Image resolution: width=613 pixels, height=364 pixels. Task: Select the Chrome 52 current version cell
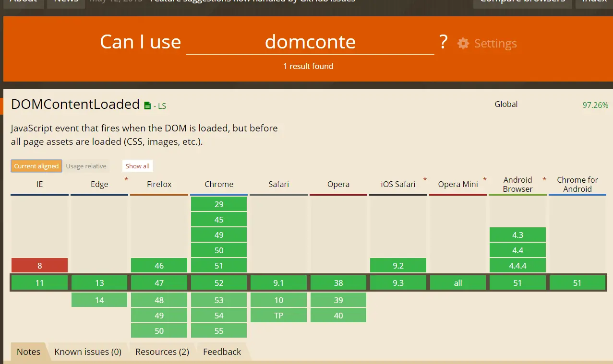pos(219,283)
